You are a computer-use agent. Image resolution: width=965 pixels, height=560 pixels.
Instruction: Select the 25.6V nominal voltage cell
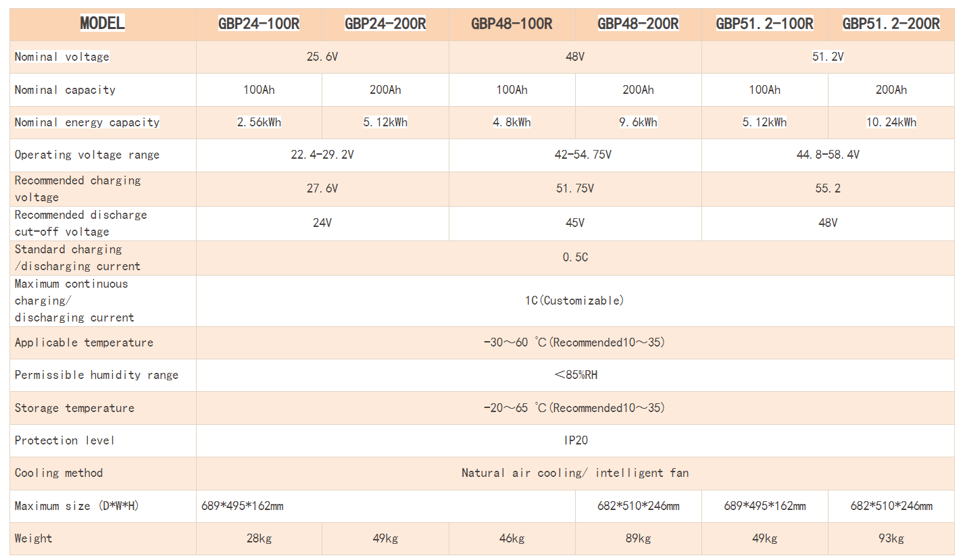click(x=322, y=57)
